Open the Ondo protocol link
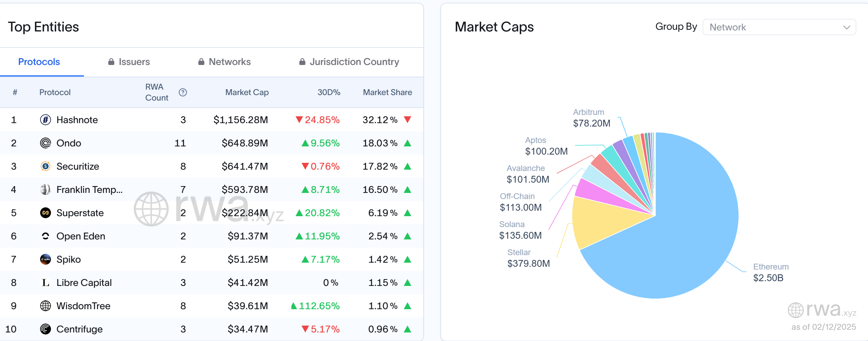This screenshot has width=868, height=341. pos(69,143)
